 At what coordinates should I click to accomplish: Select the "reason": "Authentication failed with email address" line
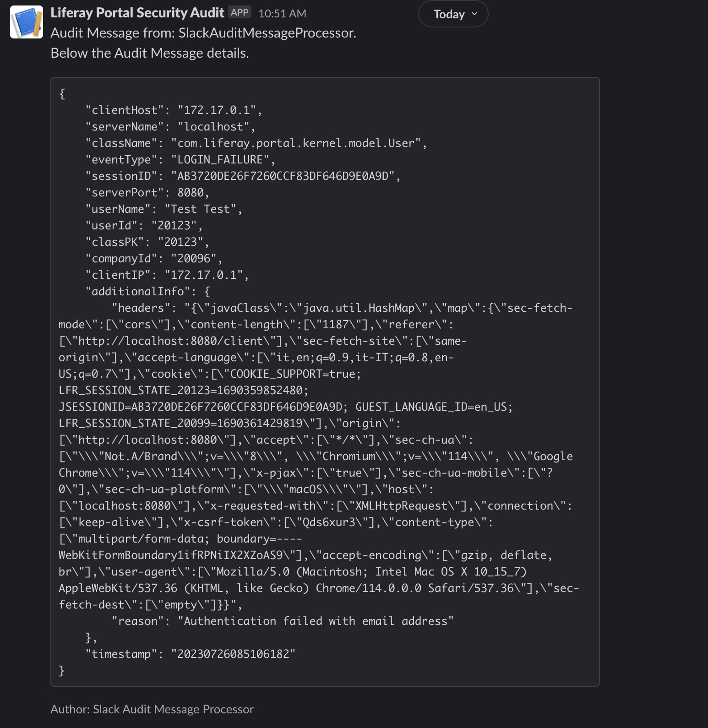pos(283,621)
